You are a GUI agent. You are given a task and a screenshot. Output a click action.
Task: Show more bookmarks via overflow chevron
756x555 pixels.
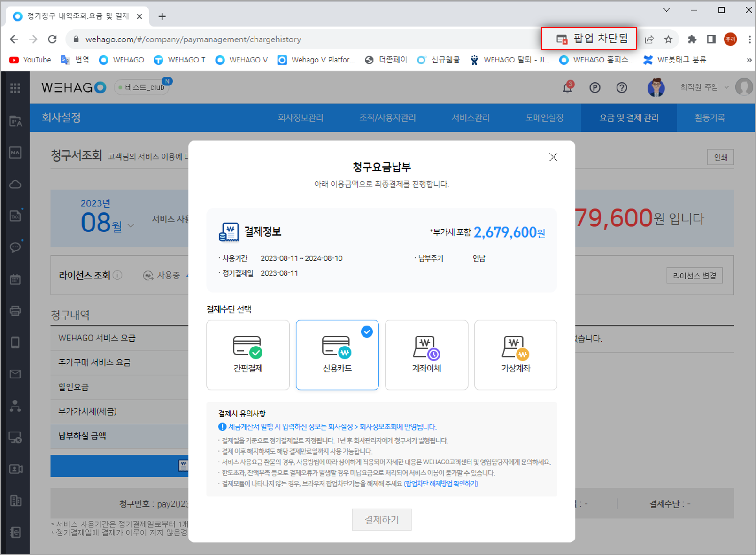(x=748, y=60)
